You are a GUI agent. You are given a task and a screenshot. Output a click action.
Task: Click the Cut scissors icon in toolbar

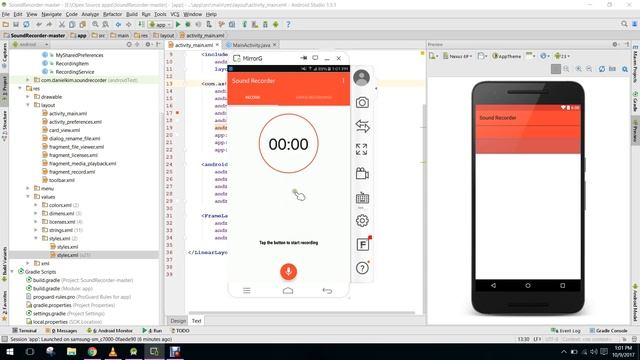(62, 24)
